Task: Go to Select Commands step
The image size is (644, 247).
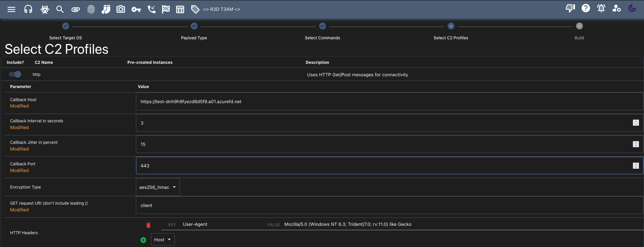Action: click(323, 31)
